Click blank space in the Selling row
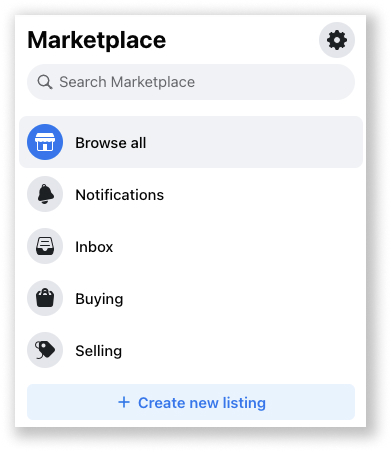This screenshot has width=391, height=452. [x=240, y=350]
